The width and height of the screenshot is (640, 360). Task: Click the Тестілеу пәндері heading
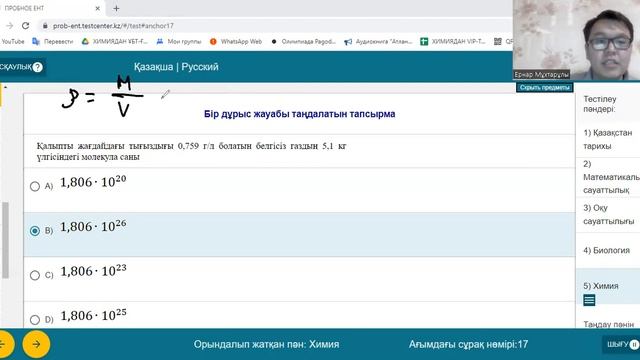pyautogui.click(x=600, y=104)
